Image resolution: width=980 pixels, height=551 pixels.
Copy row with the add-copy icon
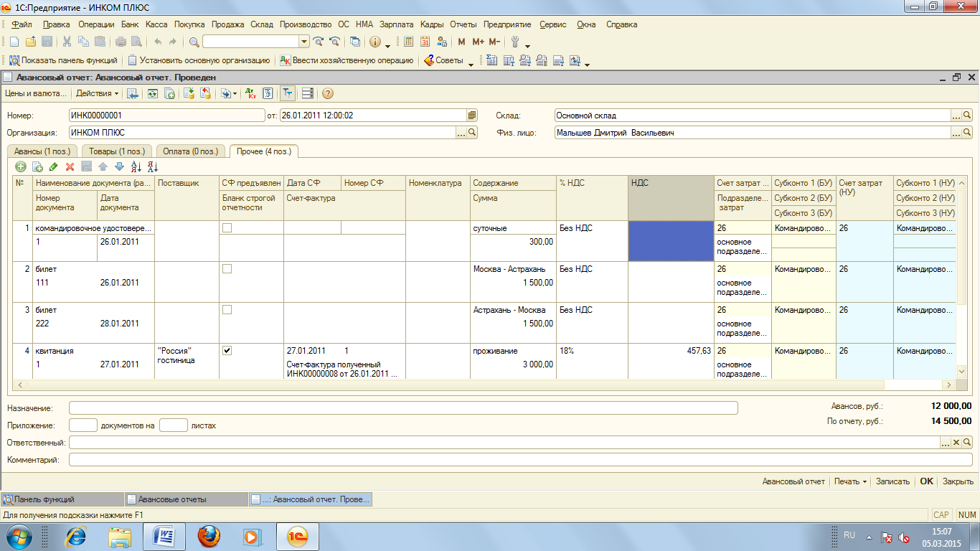(37, 166)
